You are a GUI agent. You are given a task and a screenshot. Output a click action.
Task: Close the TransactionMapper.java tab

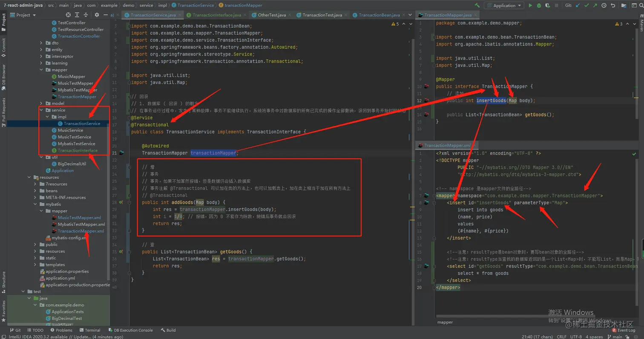coord(475,15)
